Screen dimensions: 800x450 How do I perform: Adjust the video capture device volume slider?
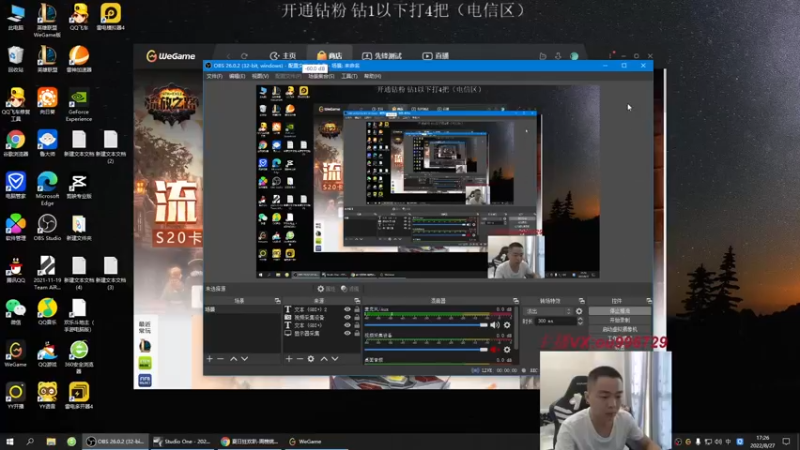(x=426, y=349)
